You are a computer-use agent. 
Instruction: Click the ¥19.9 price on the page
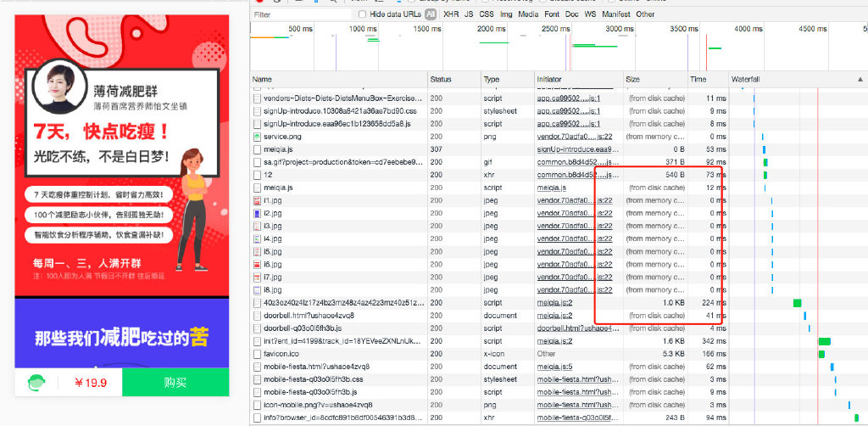coord(91,383)
